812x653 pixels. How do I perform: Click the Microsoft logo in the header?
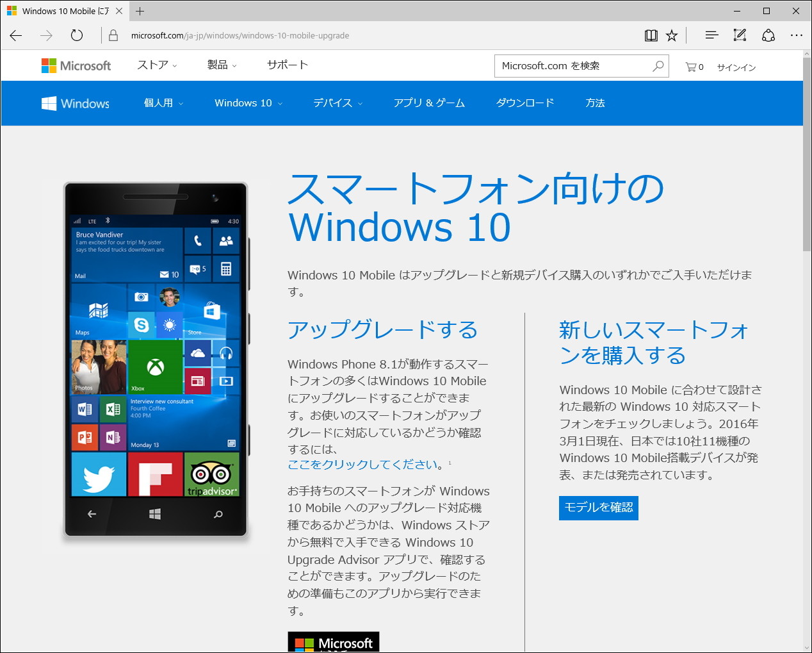tap(76, 65)
